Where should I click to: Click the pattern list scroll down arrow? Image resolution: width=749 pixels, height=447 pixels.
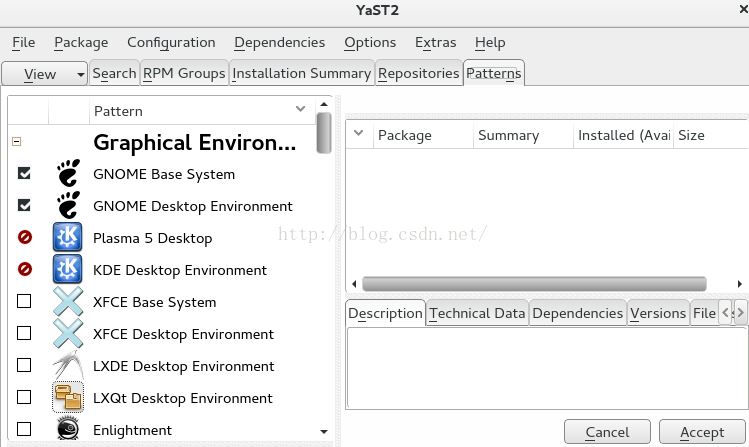pyautogui.click(x=324, y=431)
